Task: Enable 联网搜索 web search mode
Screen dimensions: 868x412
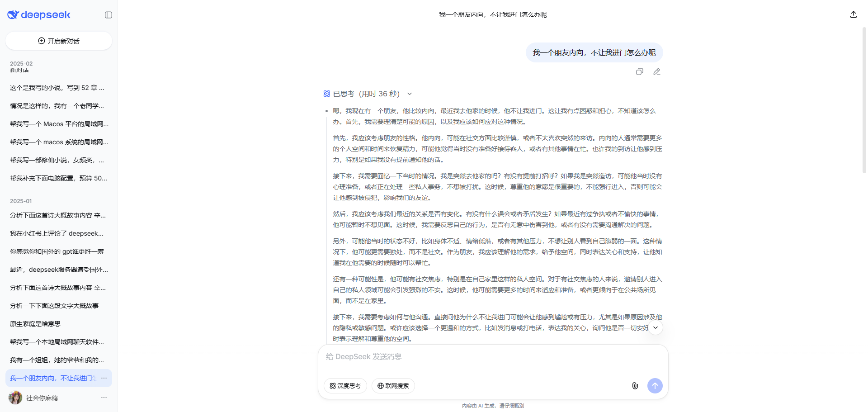Action: click(393, 386)
